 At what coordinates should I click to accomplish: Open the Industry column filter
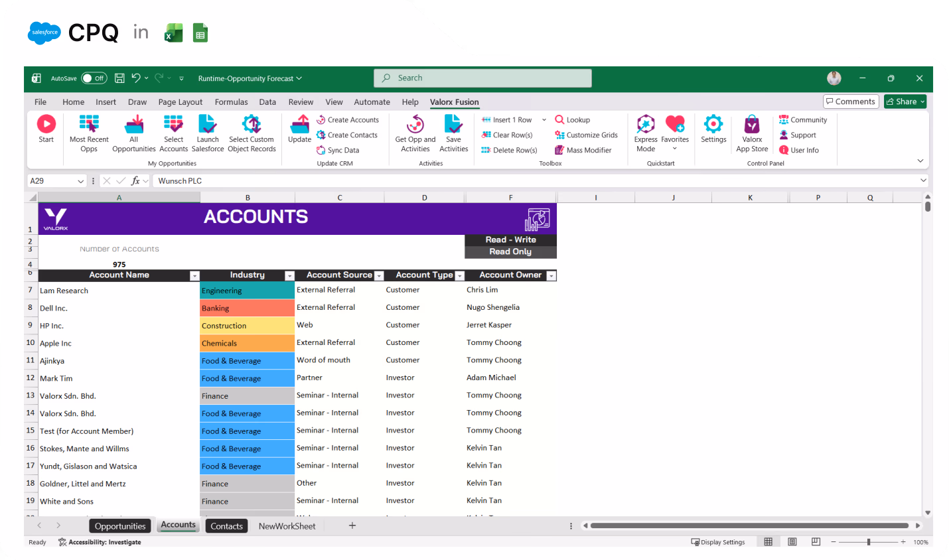(289, 275)
